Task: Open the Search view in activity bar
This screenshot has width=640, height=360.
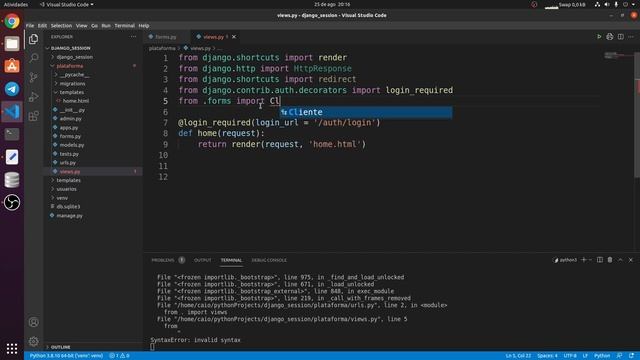Action: (33, 58)
